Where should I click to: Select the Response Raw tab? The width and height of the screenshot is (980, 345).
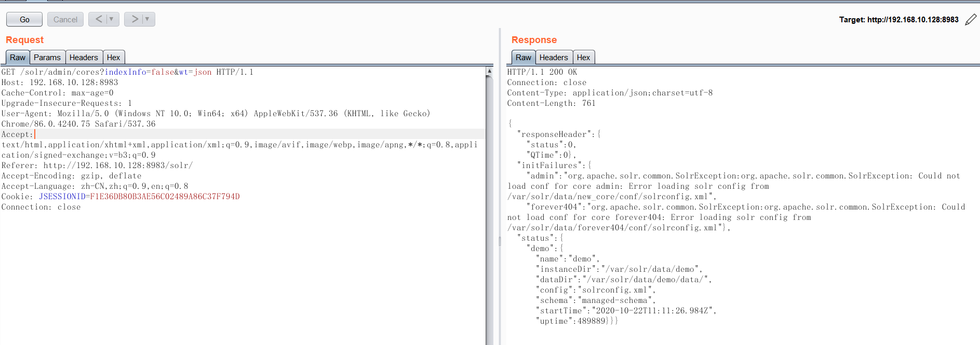[523, 58]
